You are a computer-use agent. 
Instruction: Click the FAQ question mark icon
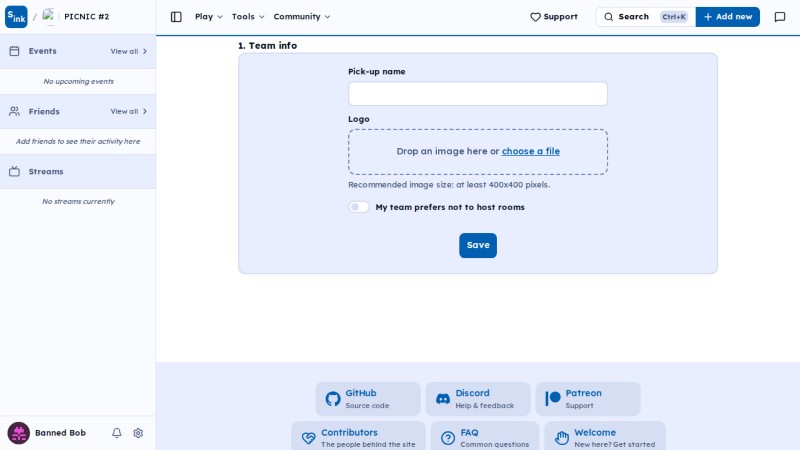pos(448,438)
